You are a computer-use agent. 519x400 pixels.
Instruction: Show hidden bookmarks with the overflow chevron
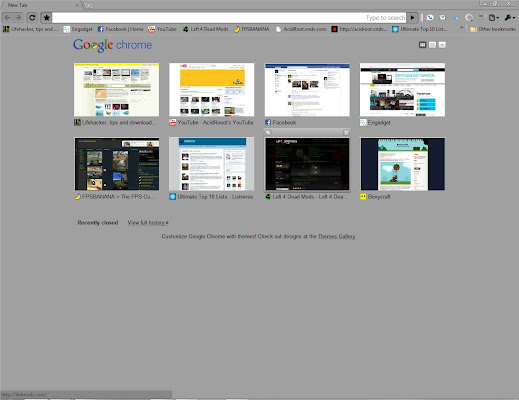(x=462, y=29)
